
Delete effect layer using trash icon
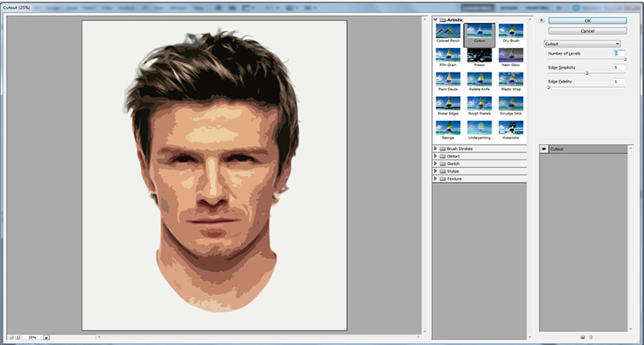[x=591, y=336]
